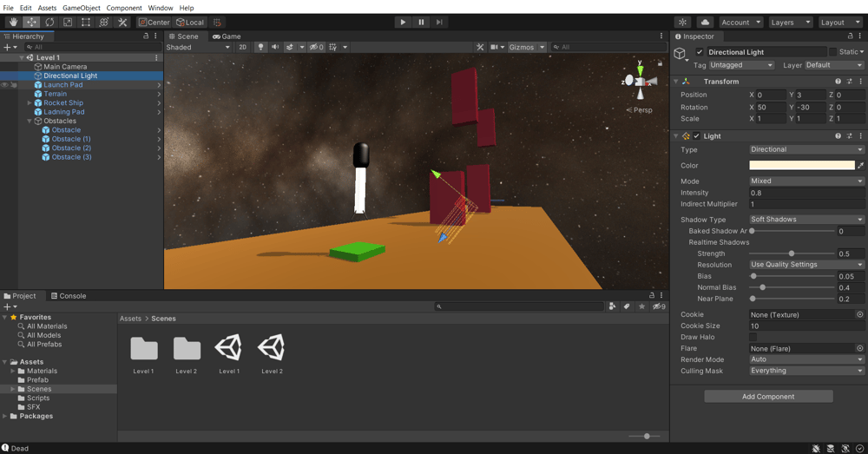
Task: Open Light component help icon
Action: pos(838,135)
